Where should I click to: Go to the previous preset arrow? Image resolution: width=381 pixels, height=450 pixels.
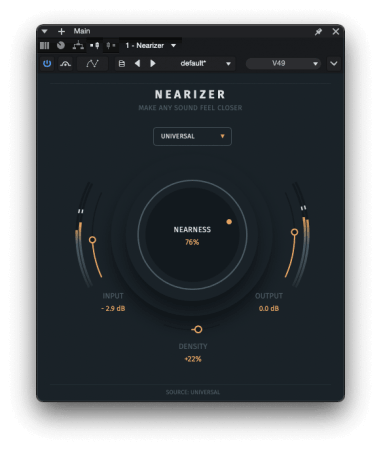137,63
